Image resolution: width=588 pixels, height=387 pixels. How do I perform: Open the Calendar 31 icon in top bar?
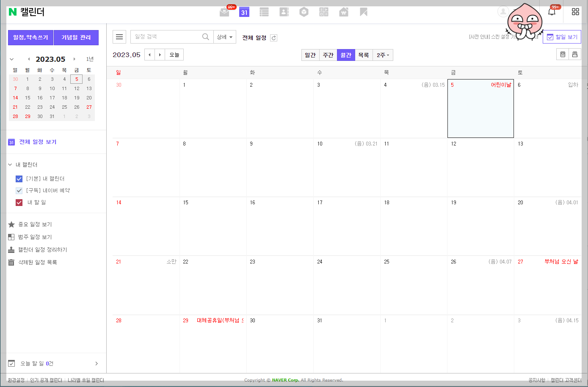pyautogui.click(x=244, y=12)
